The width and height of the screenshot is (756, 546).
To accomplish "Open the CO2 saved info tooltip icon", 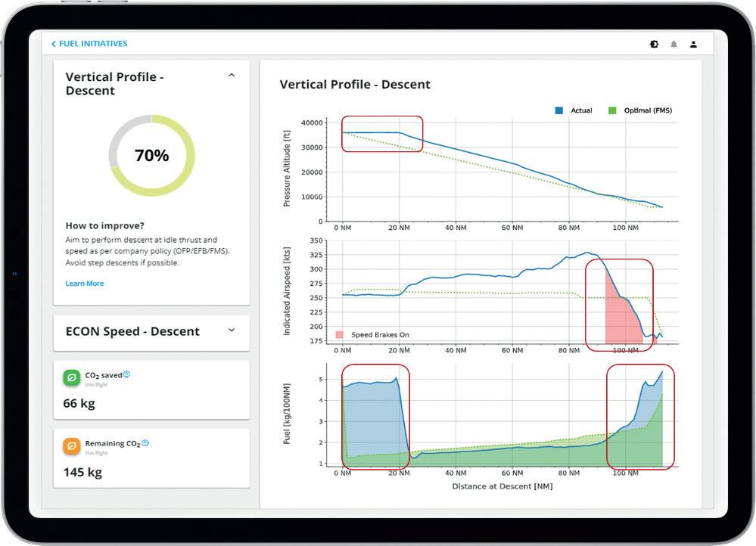I will tap(127, 374).
